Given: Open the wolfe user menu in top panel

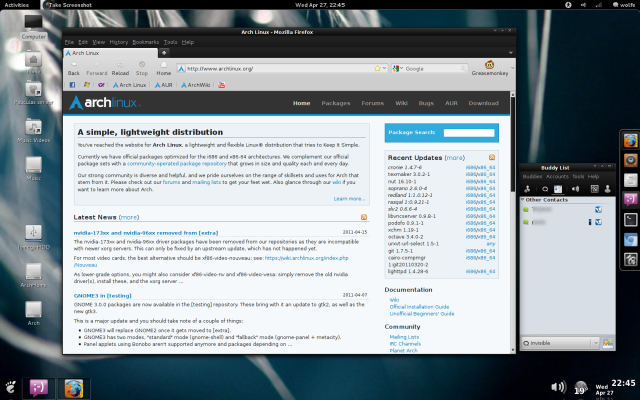Looking at the screenshot, I should pyautogui.click(x=624, y=5).
